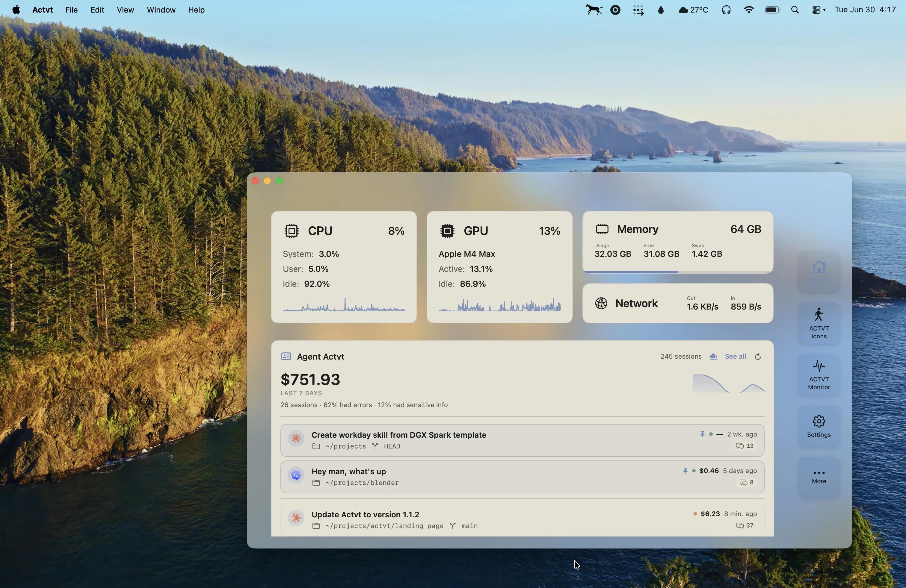This screenshot has width=906, height=588.
Task: Open Control Center in the menu bar
Action: tap(819, 10)
